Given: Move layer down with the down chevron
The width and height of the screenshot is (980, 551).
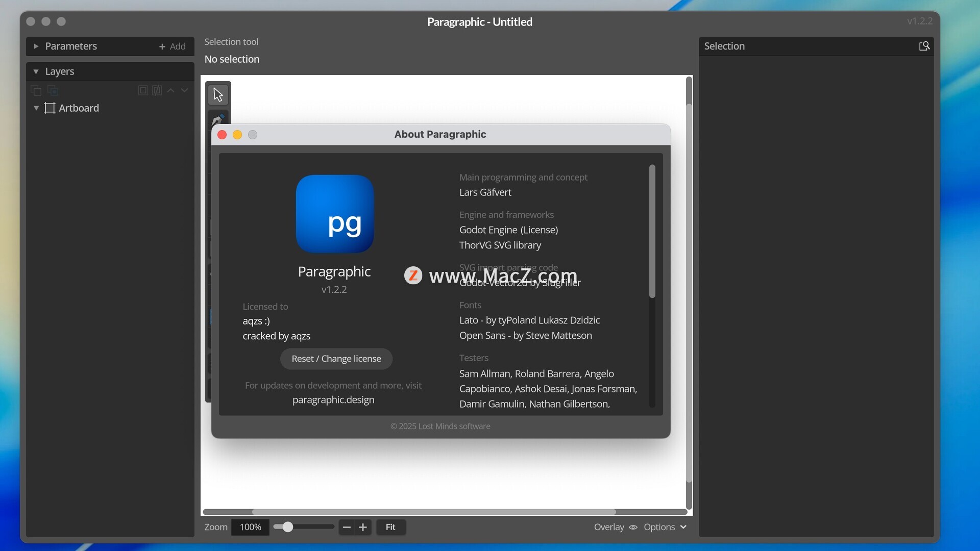Looking at the screenshot, I should [184, 90].
